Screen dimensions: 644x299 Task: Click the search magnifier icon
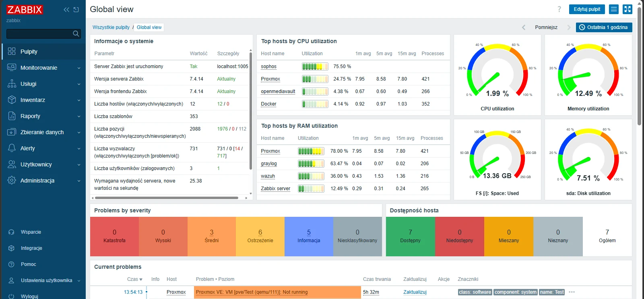76,34
